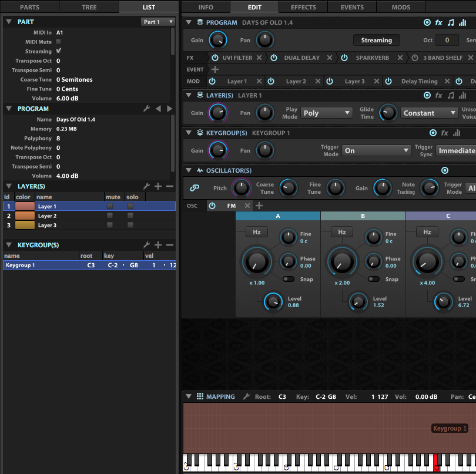476x474 pixels.
Task: Toggle MIDI Mute checkbox
Action: (58, 42)
